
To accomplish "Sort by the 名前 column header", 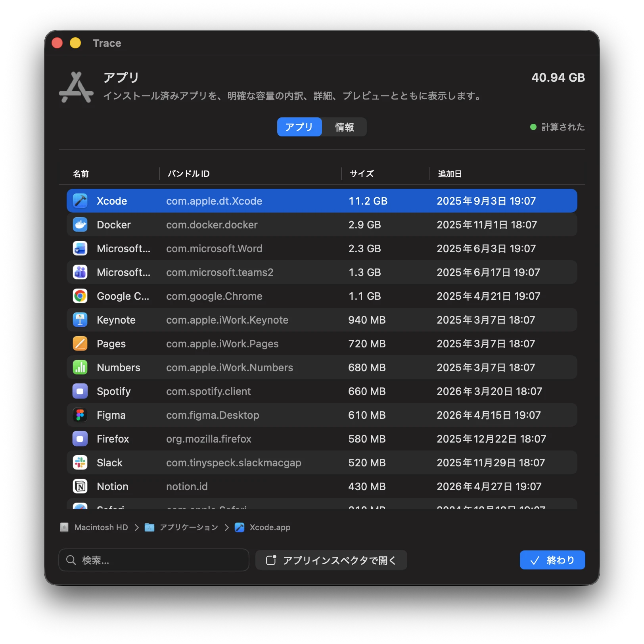I will coord(81,174).
